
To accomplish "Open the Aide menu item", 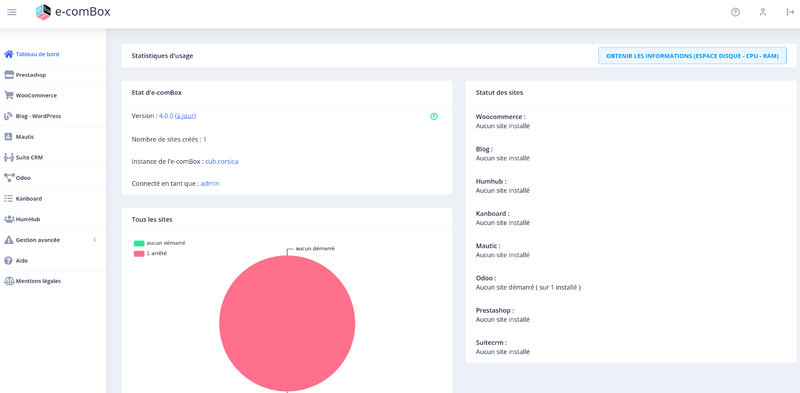I will click(x=53, y=261).
